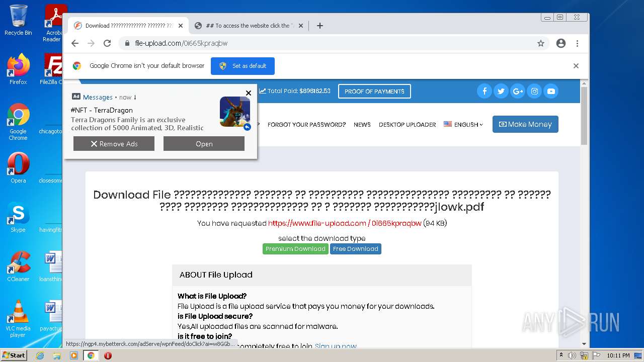Open Windows Media Player on taskbar
The height and width of the screenshot is (362, 644).
pyautogui.click(x=74, y=355)
